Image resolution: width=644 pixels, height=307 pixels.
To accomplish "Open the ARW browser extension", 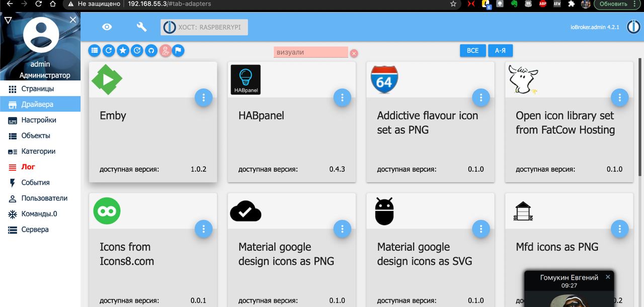I will pos(557,4).
